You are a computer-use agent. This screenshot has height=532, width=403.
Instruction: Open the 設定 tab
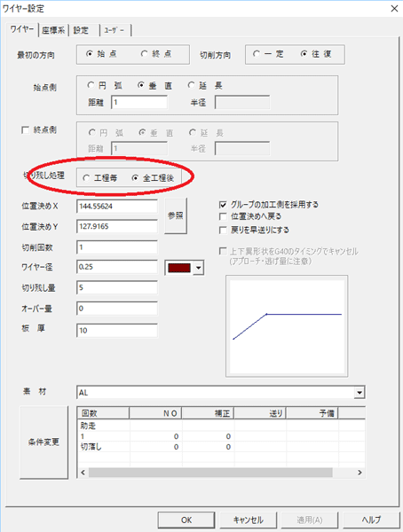click(x=81, y=30)
